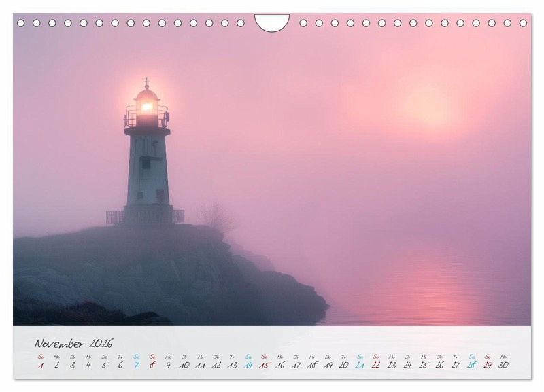Select date 18 on the calendar strip
544x392 pixels.
click(x=312, y=365)
